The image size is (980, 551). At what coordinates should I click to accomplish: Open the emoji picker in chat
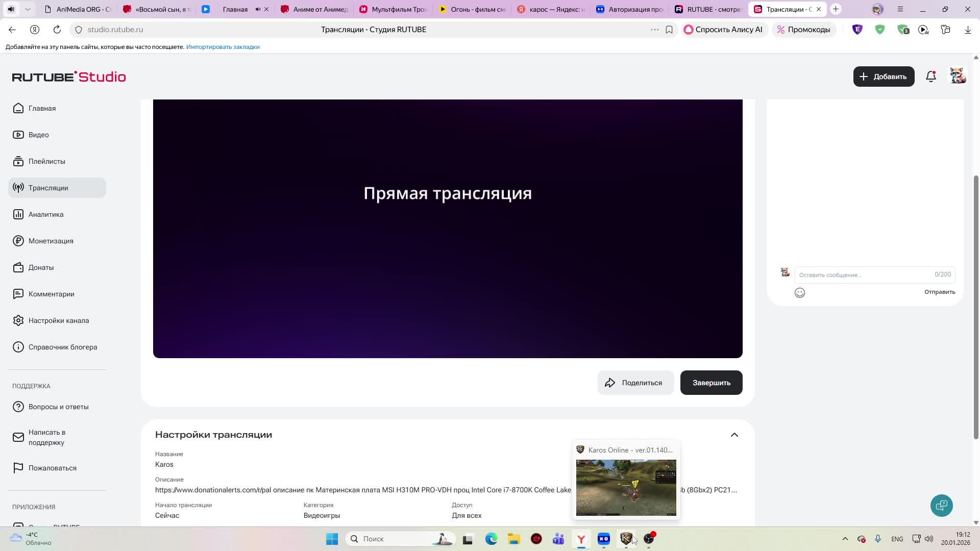(800, 293)
